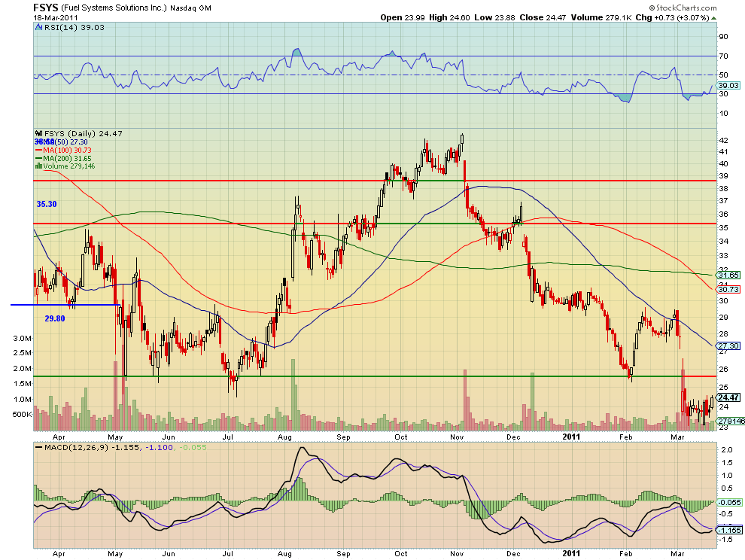This screenshot has height=560, width=745.
Task: Click the green MA(200) legend line marker
Action: coord(38,158)
